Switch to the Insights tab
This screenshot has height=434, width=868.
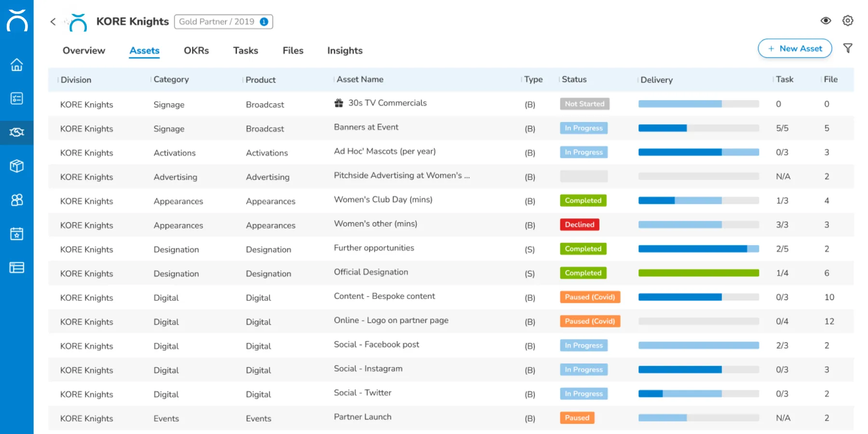click(x=345, y=51)
